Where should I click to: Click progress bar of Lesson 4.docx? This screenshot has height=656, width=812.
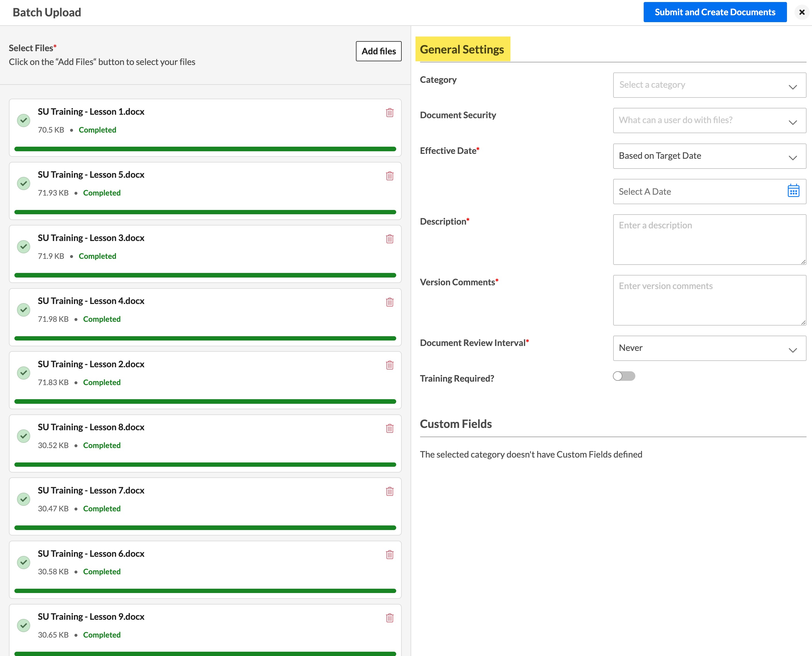(x=205, y=338)
